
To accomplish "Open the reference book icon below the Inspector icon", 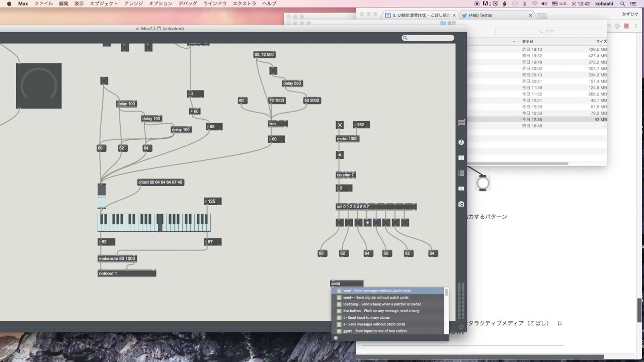I will click(x=461, y=157).
